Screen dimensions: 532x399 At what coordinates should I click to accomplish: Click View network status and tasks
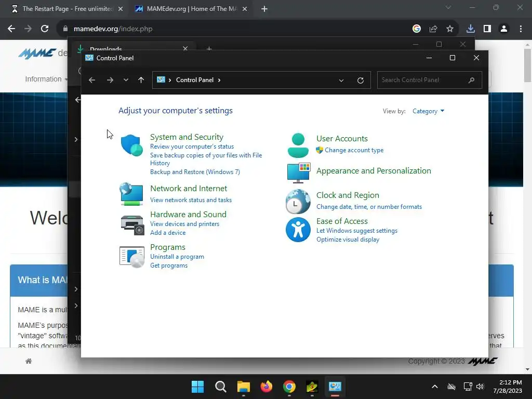(x=191, y=200)
